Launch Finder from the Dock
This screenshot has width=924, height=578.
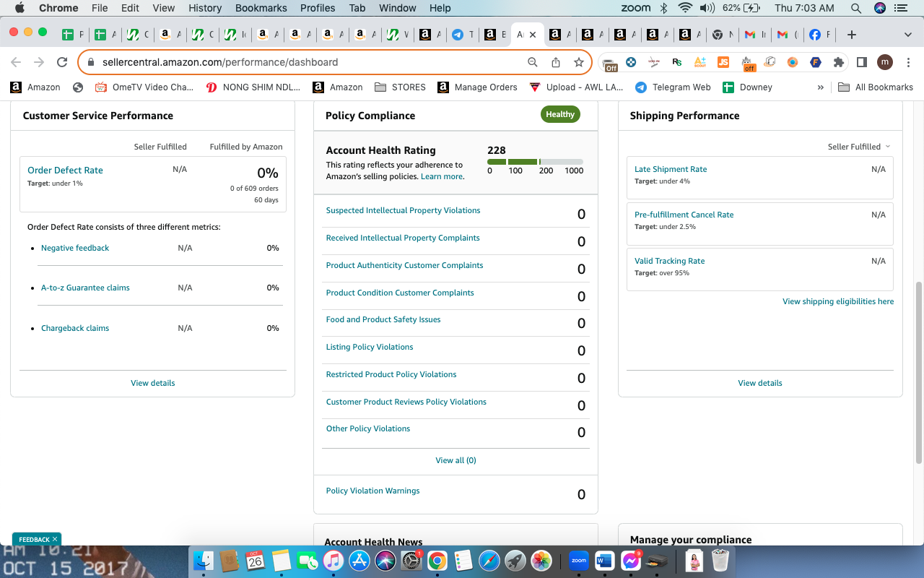click(204, 560)
